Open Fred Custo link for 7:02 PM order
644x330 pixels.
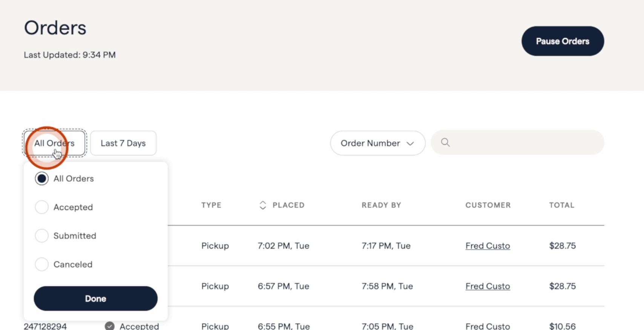(x=488, y=246)
